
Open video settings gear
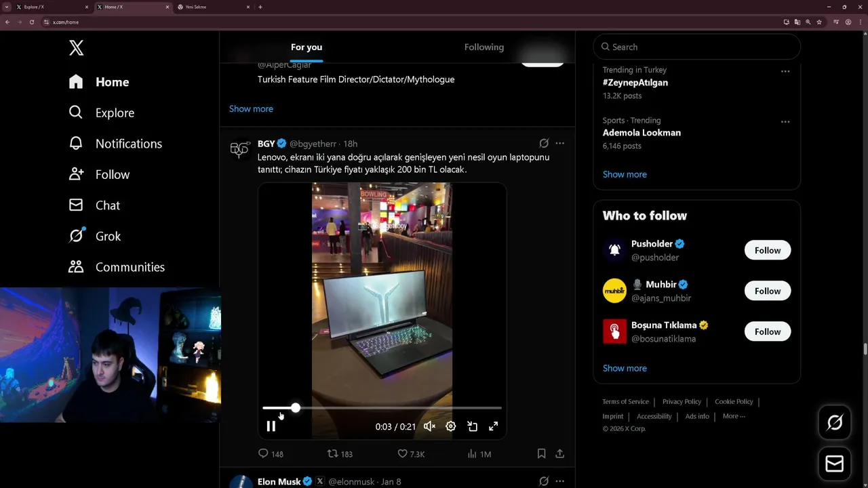click(451, 426)
